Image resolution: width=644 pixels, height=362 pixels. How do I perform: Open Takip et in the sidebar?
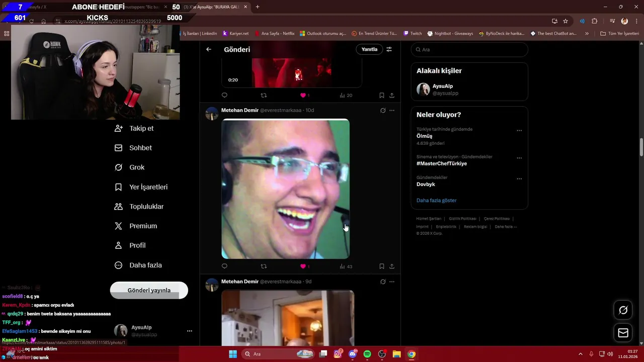pyautogui.click(x=134, y=128)
